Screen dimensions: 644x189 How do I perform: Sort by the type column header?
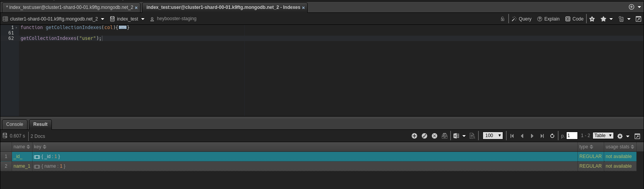(x=591, y=147)
